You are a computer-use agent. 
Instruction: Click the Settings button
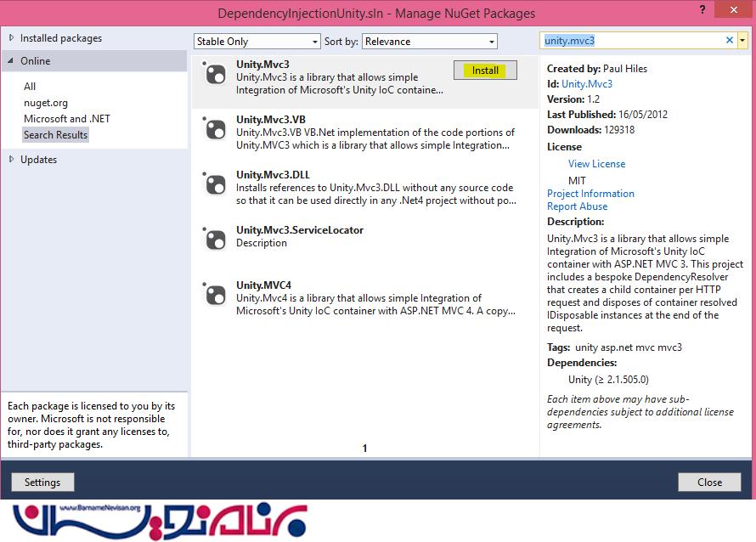[42, 483]
